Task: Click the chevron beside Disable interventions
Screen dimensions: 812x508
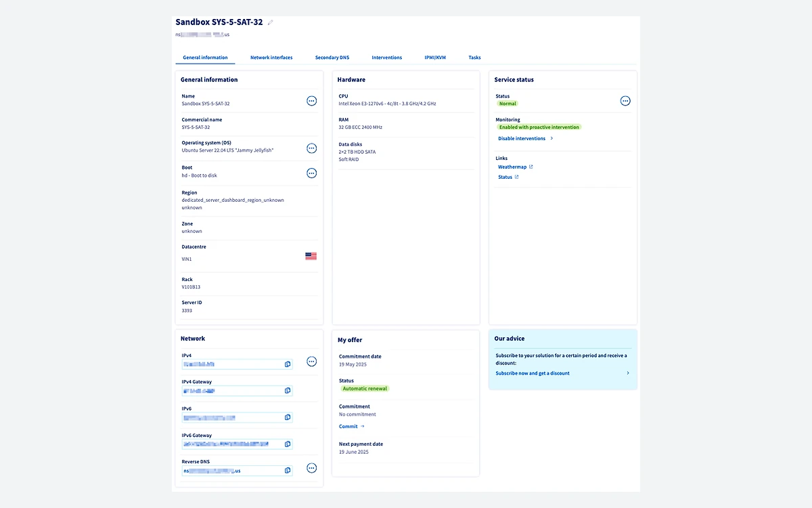Action: (x=551, y=138)
